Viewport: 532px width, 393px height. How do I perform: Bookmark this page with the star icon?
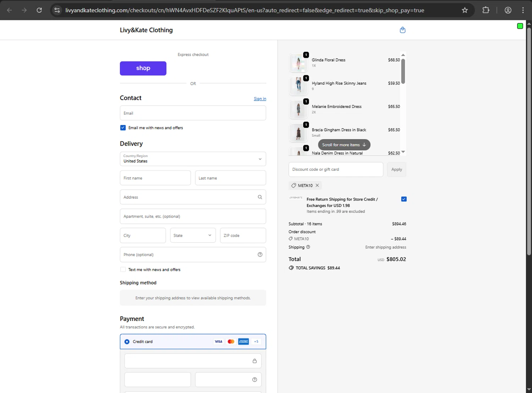(x=465, y=10)
